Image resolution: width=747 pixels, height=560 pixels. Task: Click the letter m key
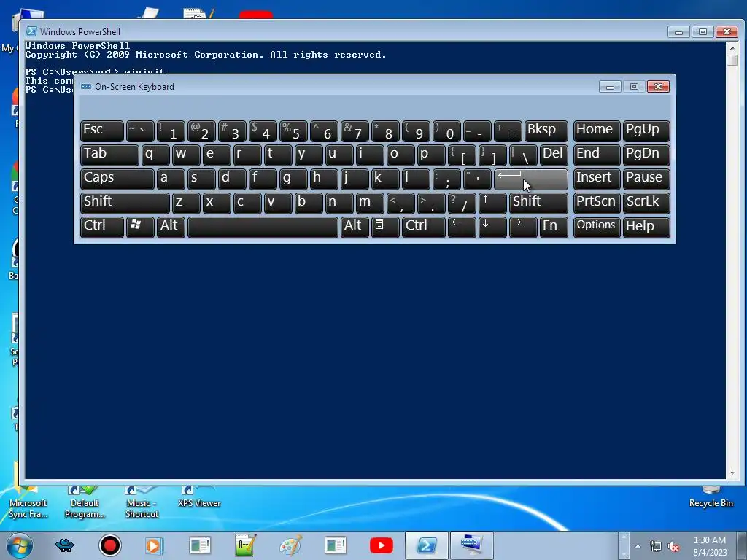pyautogui.click(x=370, y=203)
